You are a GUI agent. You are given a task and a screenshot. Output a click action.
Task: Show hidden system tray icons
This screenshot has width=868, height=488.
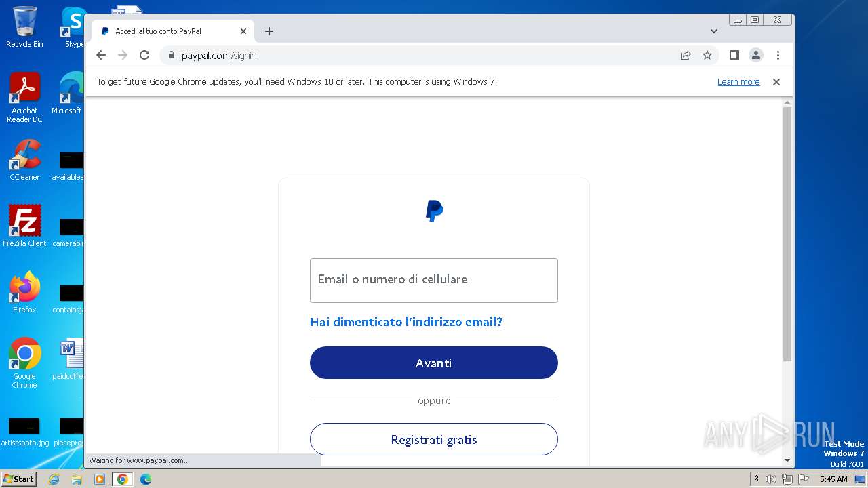pyautogui.click(x=756, y=479)
